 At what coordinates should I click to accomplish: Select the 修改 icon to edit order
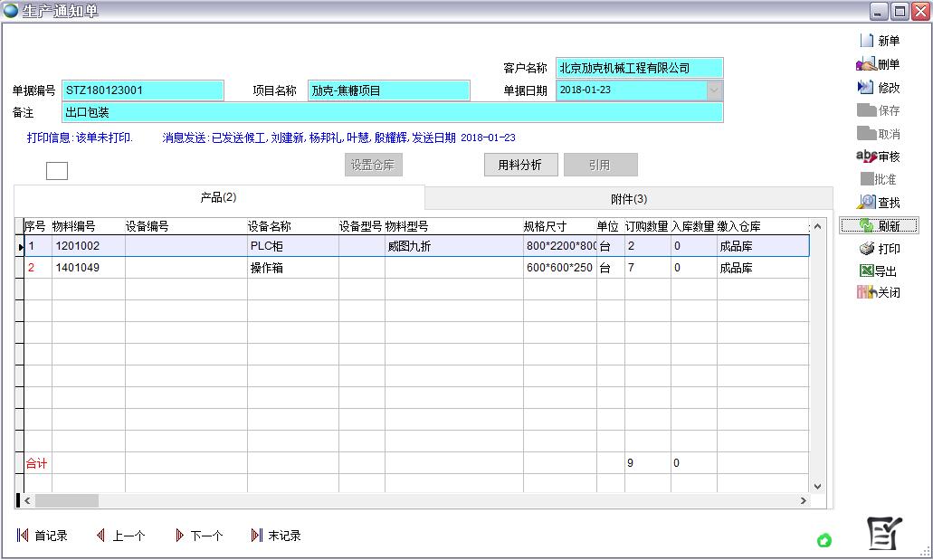[x=880, y=87]
